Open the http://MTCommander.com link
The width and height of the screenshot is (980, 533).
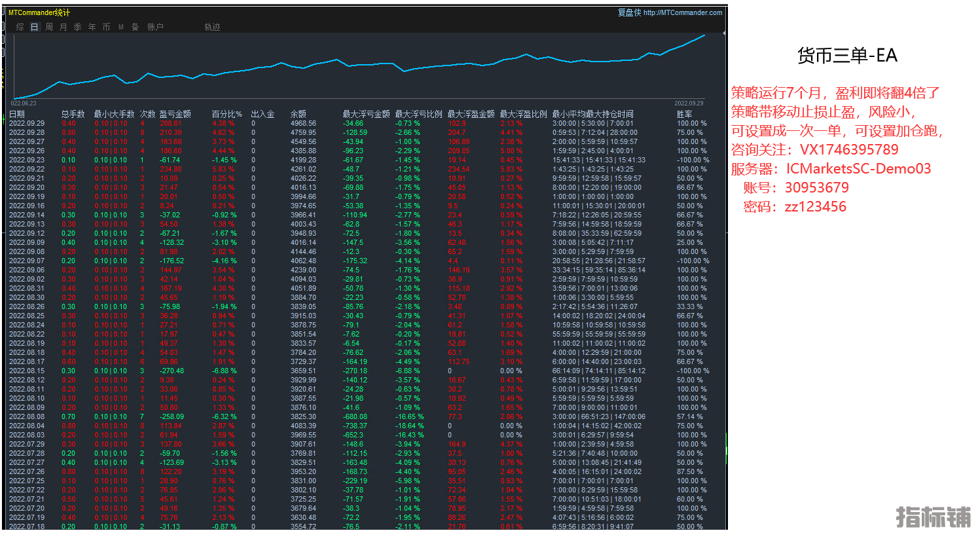coord(683,12)
